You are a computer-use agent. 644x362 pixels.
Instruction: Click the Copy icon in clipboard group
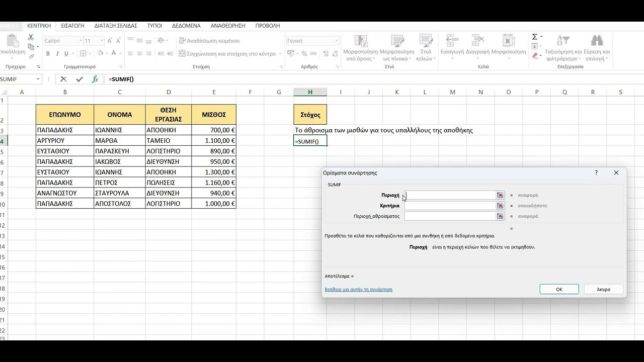point(31,46)
